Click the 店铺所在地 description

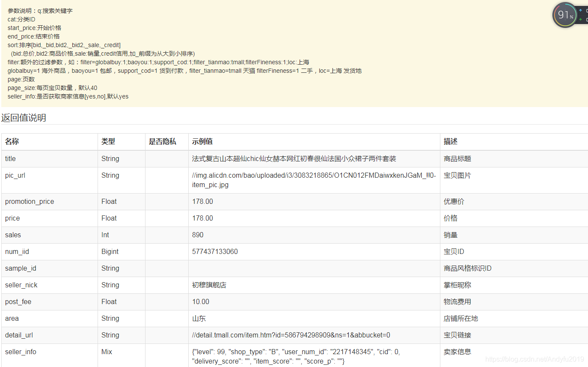point(461,319)
